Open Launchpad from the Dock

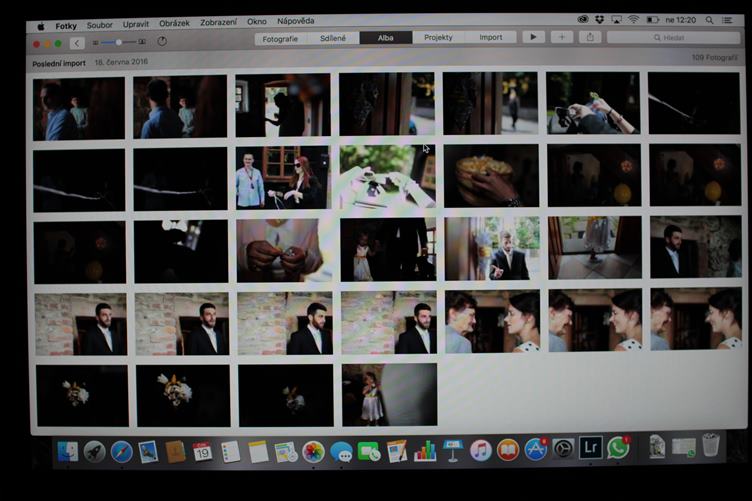(94, 452)
